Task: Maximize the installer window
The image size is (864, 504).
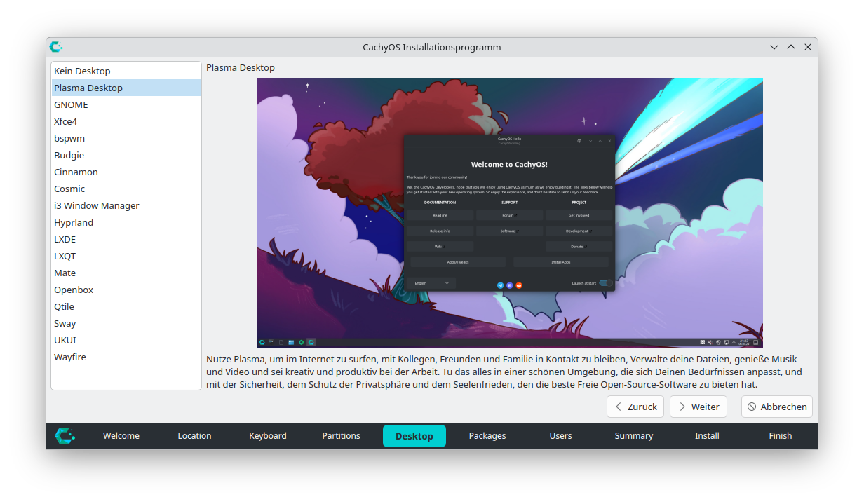Action: [x=791, y=47]
